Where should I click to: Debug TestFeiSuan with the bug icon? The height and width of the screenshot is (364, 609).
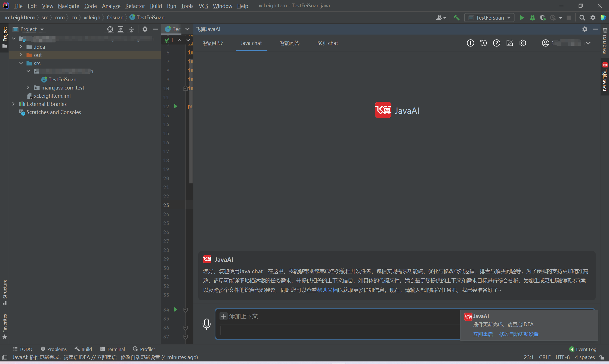(x=532, y=18)
